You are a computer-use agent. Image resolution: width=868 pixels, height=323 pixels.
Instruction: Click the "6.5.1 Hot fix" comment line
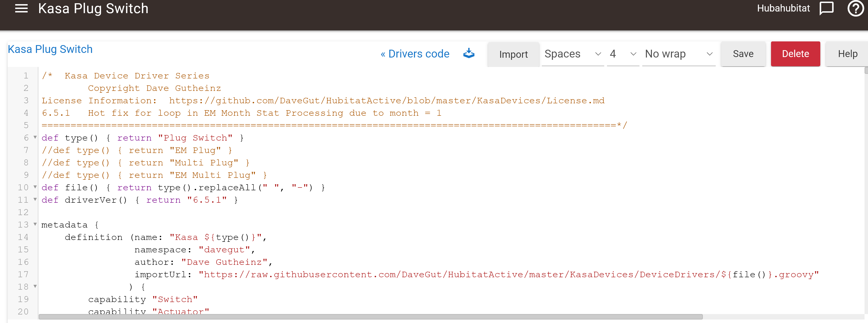point(241,113)
